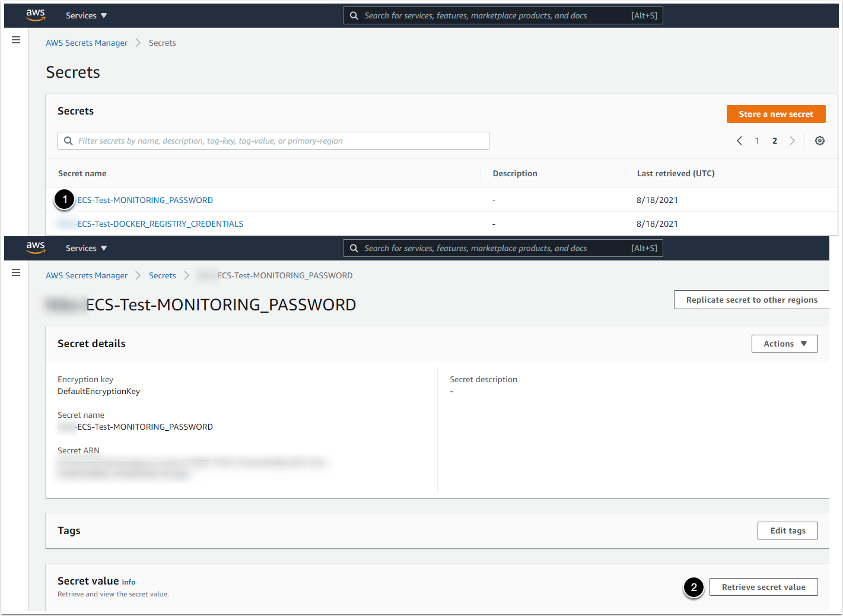Click the Secret ARN label
Image resolution: width=843 pixels, height=616 pixels.
[x=78, y=450]
